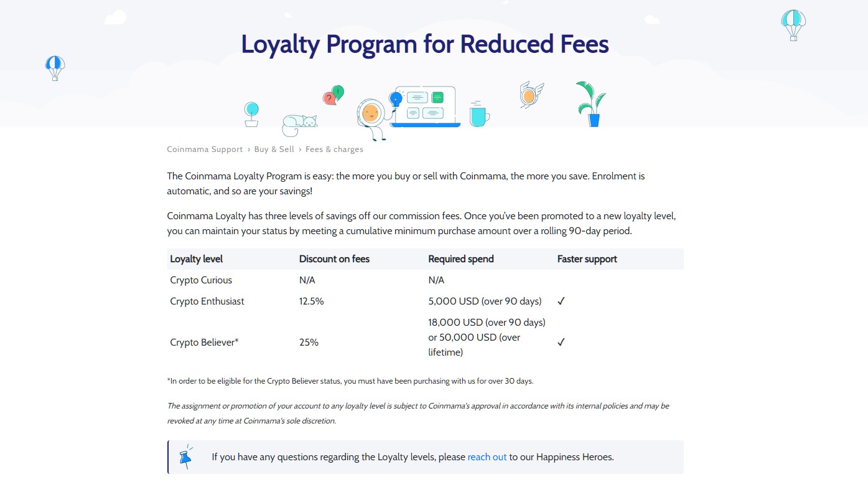This screenshot has width=868, height=487.
Task: Click the Loyalty Program for Reduced Fees heading
Action: [x=425, y=44]
